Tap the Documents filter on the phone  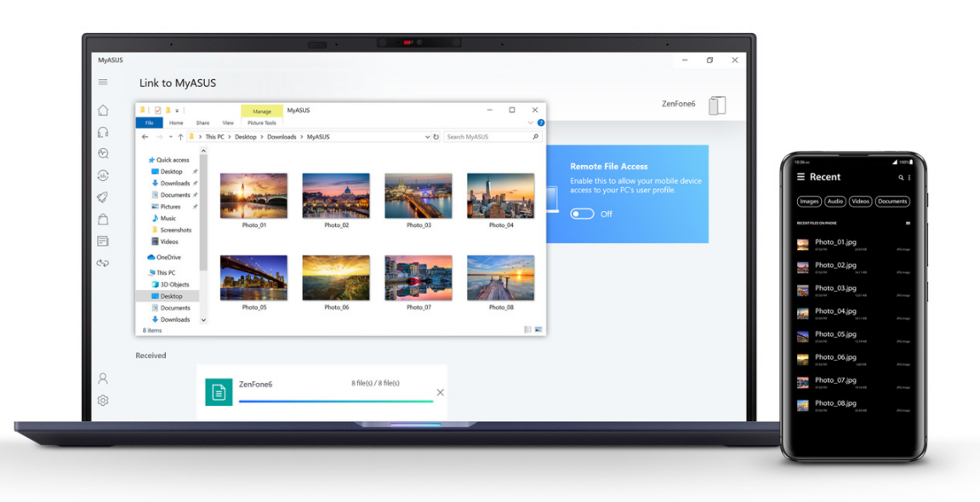tap(892, 202)
